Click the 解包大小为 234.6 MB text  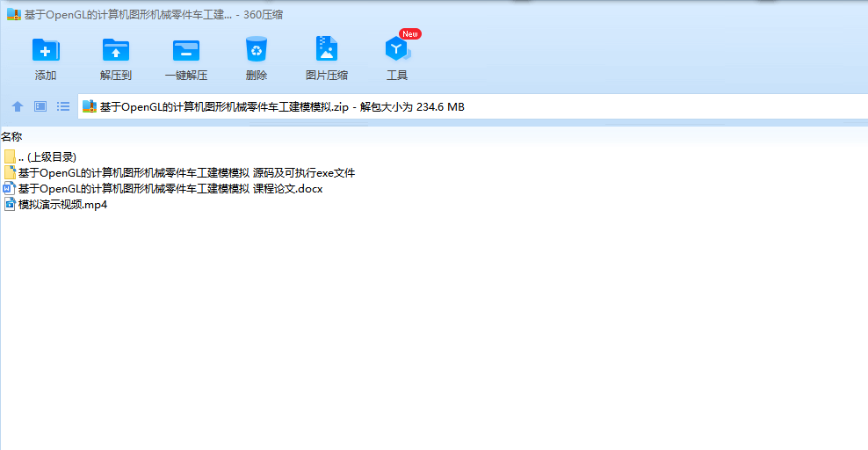tap(412, 107)
